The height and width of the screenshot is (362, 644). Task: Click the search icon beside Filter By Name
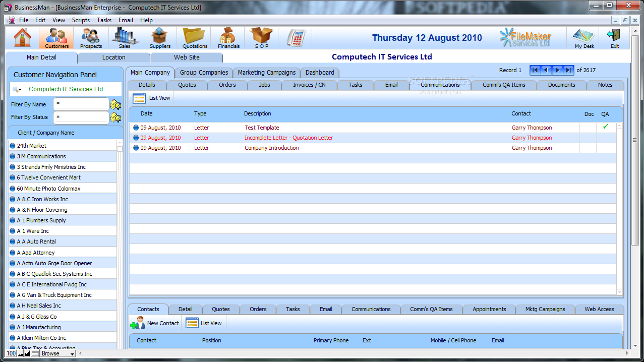[116, 105]
